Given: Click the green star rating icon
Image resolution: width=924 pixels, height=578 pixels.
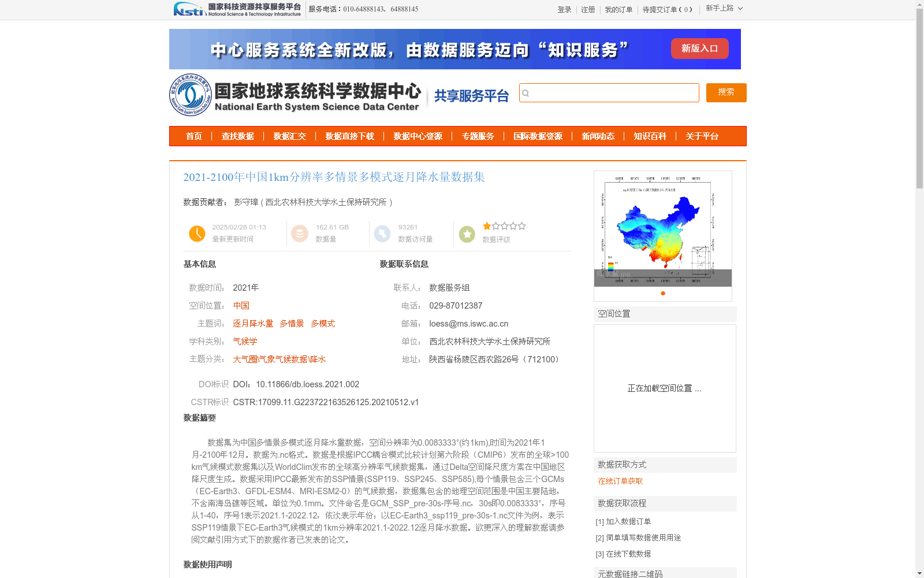Looking at the screenshot, I should point(467,234).
